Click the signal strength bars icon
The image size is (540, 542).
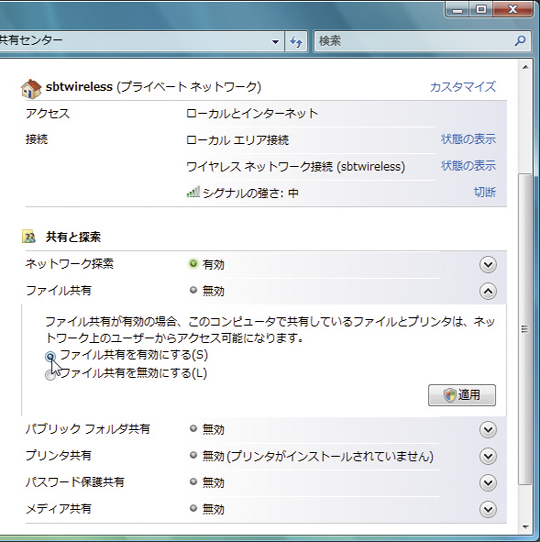193,192
